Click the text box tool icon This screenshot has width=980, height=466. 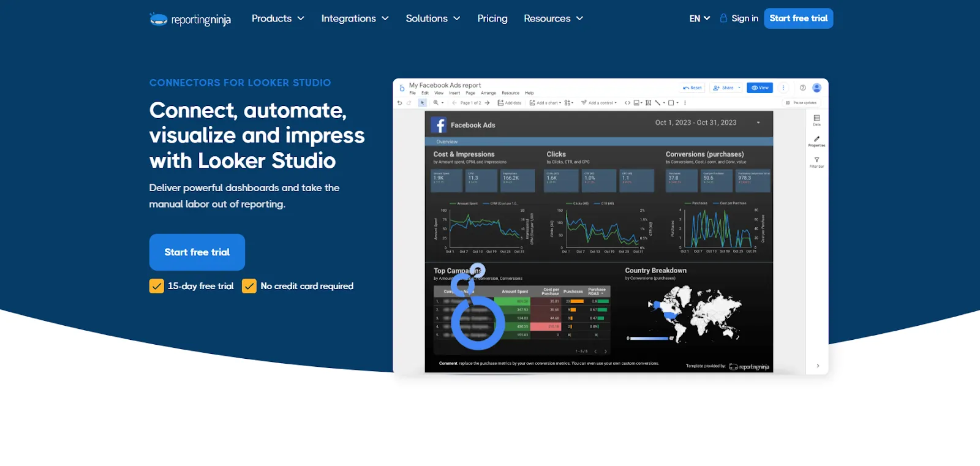649,103
